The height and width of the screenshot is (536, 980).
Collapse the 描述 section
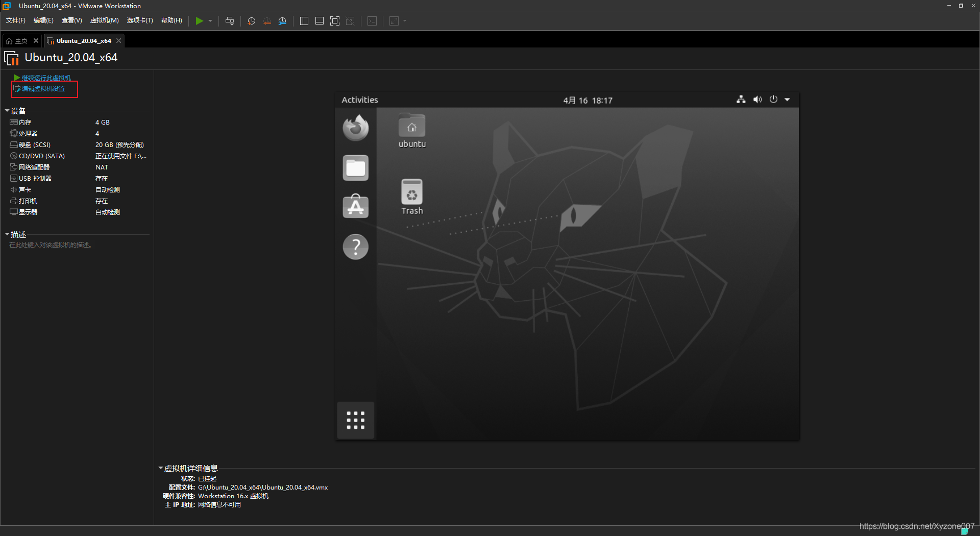click(7, 234)
